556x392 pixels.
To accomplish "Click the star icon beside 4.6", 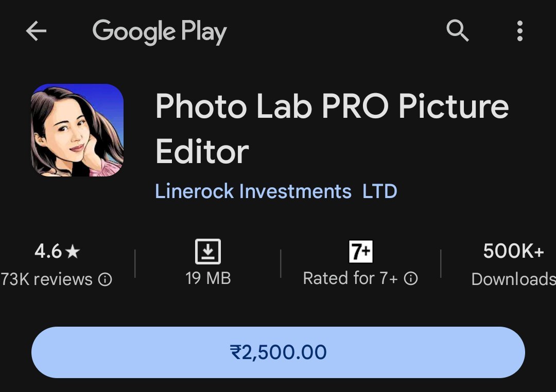I will (x=73, y=252).
